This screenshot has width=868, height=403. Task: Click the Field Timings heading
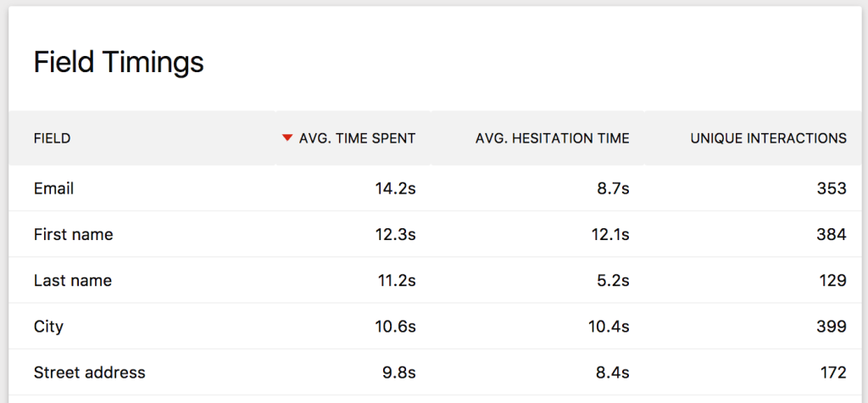pyautogui.click(x=119, y=62)
